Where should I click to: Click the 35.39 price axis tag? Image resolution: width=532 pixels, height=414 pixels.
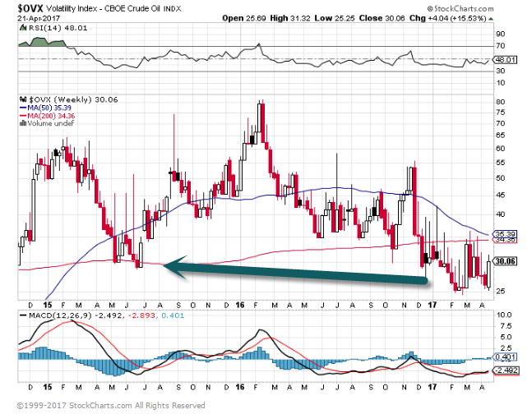(505, 234)
